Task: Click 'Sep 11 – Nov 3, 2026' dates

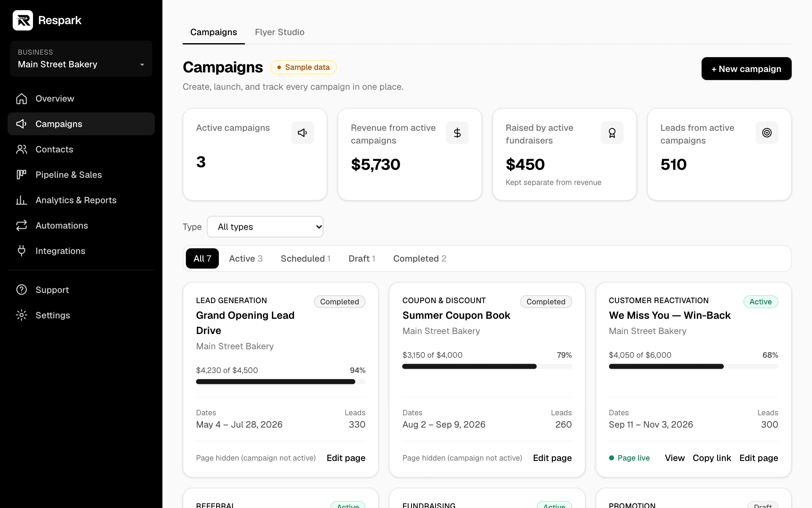Action: tap(651, 425)
